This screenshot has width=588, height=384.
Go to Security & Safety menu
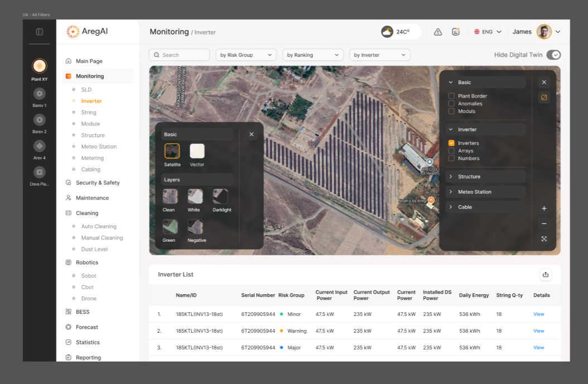click(98, 183)
